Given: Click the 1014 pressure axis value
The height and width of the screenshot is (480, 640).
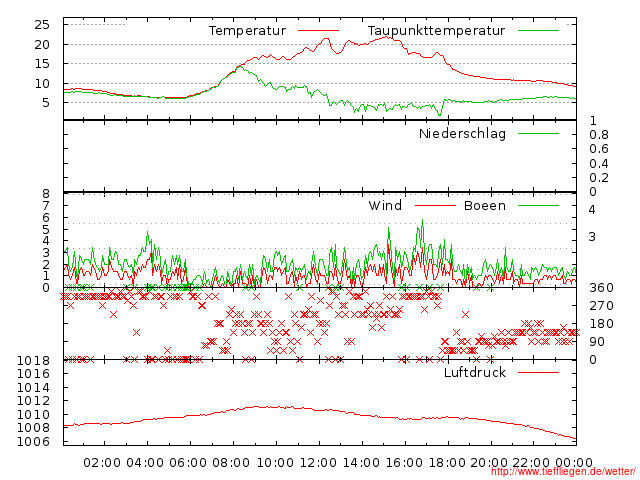Looking at the screenshot, I should point(33,387).
